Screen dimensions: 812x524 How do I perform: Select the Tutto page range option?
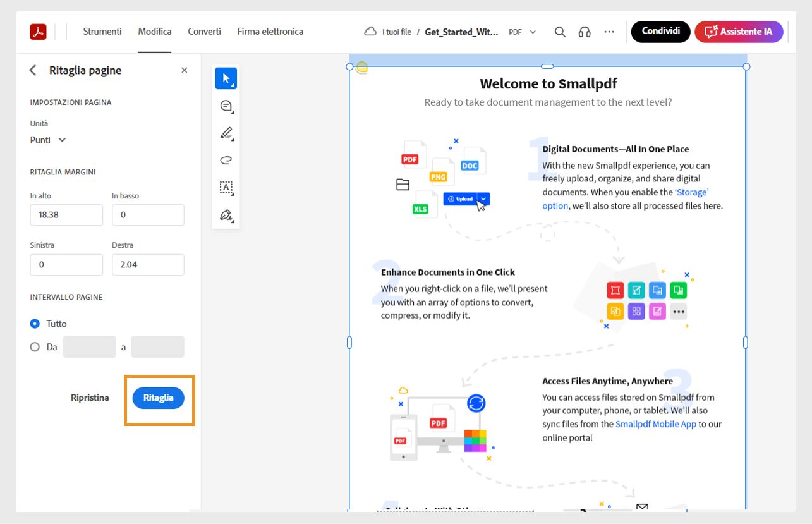(x=35, y=324)
